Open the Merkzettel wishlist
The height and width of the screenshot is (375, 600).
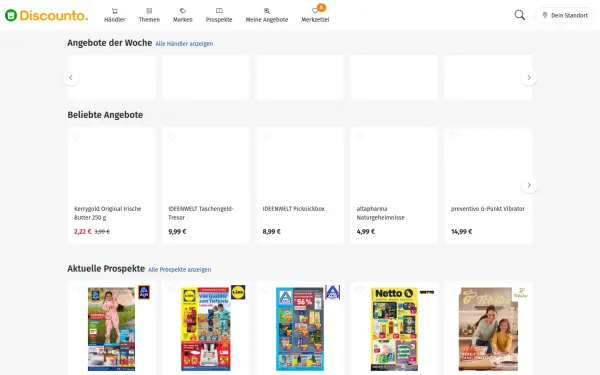pyautogui.click(x=315, y=15)
